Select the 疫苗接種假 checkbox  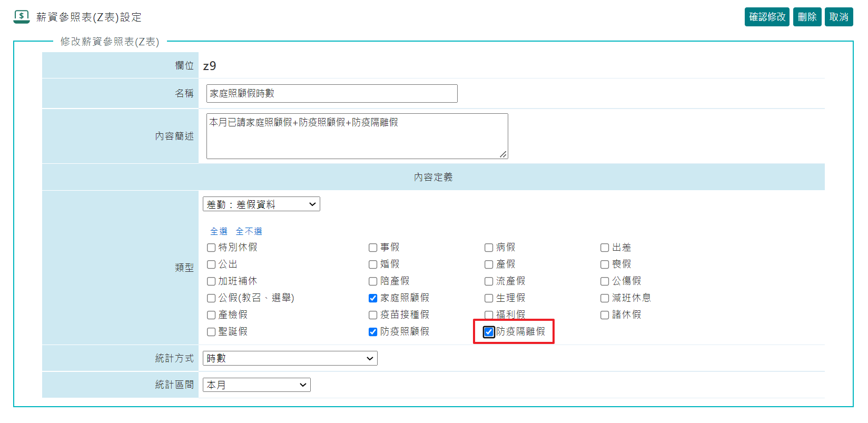pyautogui.click(x=373, y=315)
